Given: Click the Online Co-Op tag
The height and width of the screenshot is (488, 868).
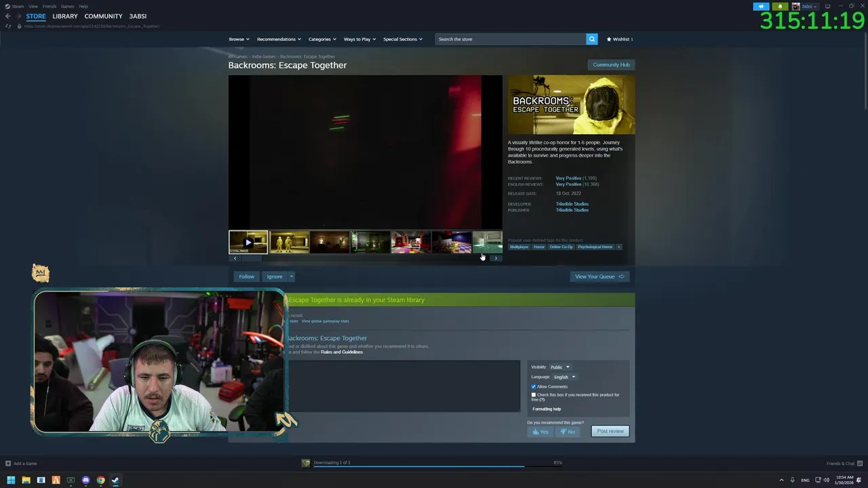Looking at the screenshot, I should coord(561,247).
